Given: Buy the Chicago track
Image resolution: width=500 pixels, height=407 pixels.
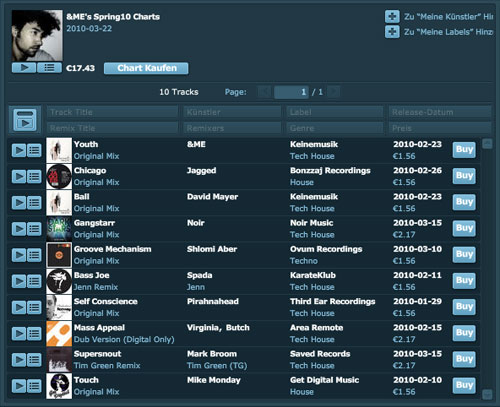Looking at the screenshot, I should 464,176.
